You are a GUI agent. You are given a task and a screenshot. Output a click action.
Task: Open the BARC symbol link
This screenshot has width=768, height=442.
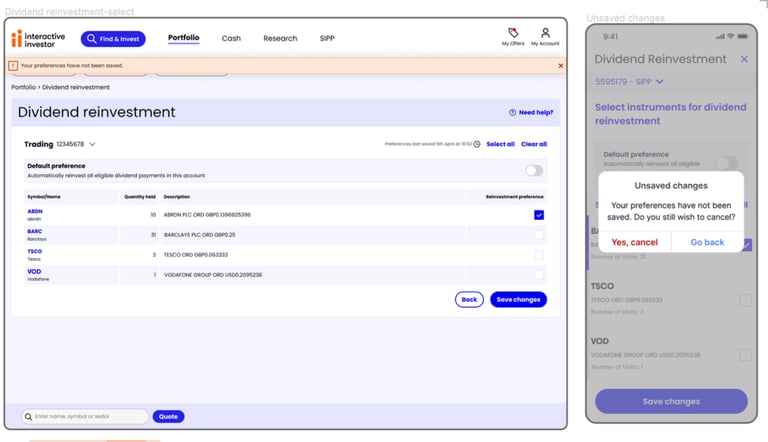35,231
